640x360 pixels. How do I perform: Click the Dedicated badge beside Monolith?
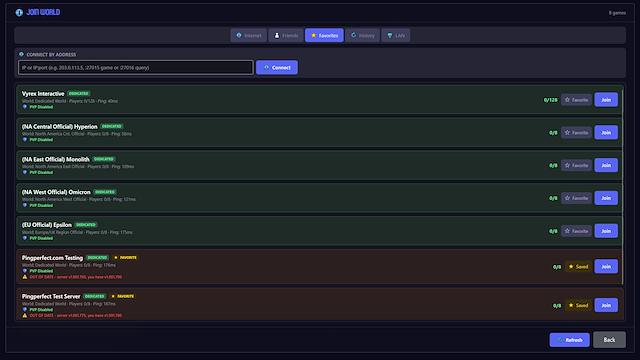click(104, 159)
